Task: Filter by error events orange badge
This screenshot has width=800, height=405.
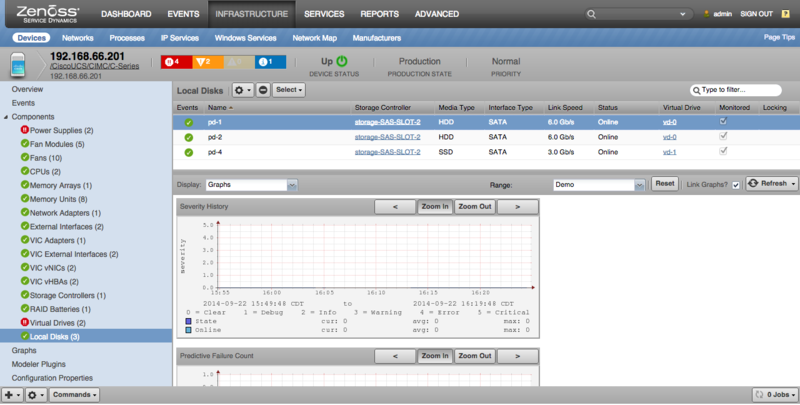Action: point(208,62)
